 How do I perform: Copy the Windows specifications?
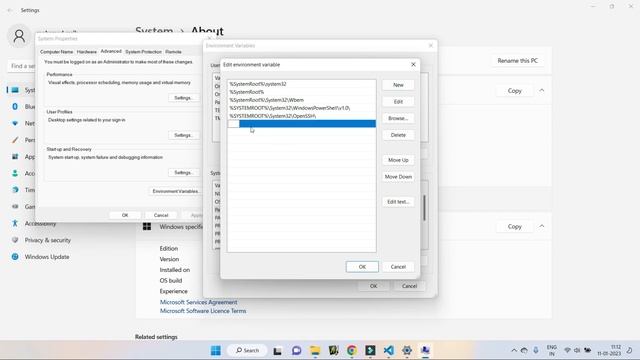click(x=514, y=226)
